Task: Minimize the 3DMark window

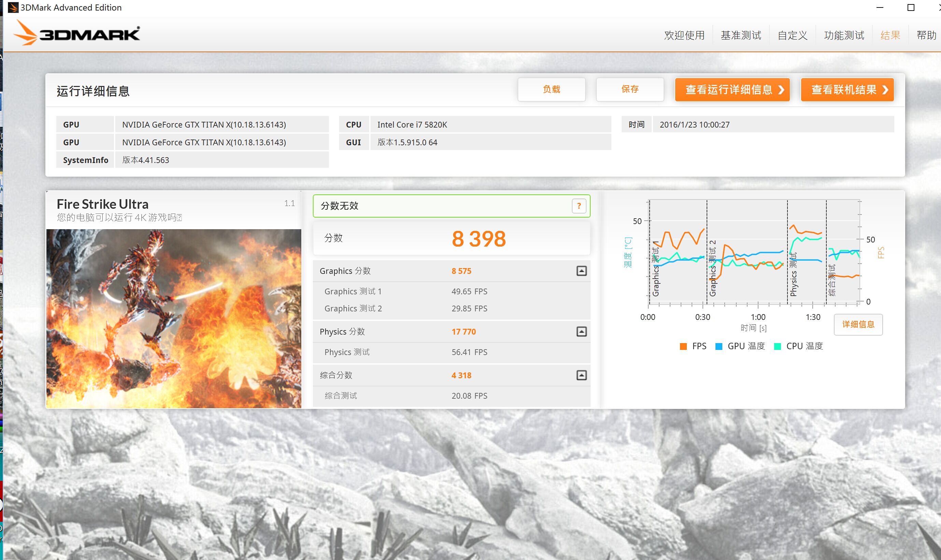Action: click(x=880, y=8)
